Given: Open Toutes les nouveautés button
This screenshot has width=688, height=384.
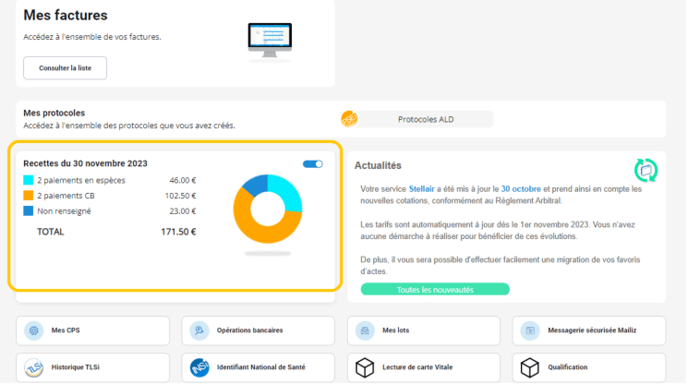Looking at the screenshot, I should pos(435,290).
